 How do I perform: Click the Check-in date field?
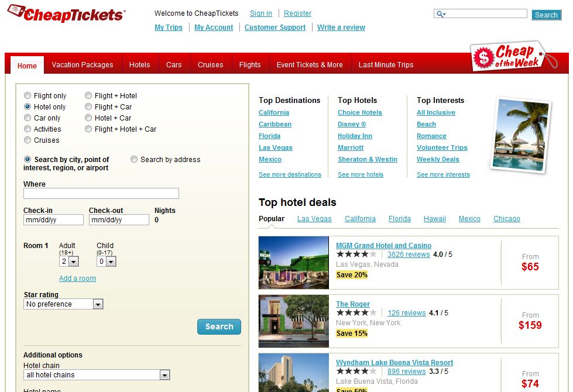click(53, 219)
